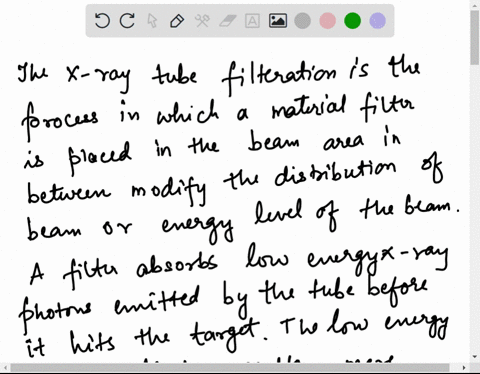This screenshot has width=480, height=374.
Task: Click the redo arrow icon
Action: (127, 21)
